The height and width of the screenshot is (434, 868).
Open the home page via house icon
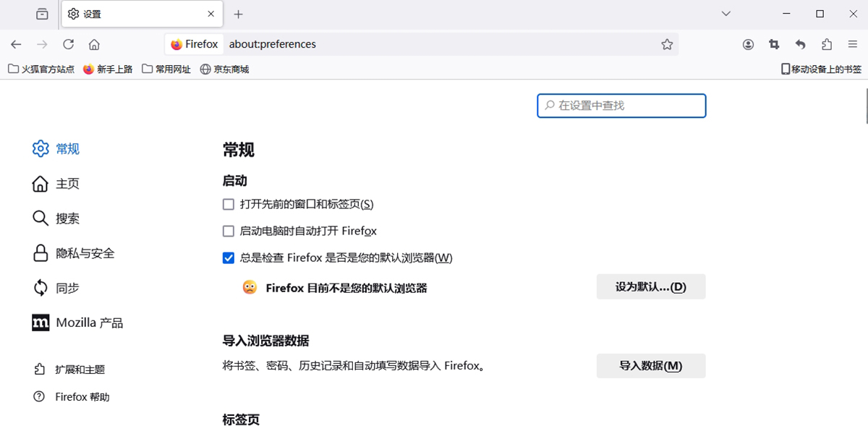point(94,44)
